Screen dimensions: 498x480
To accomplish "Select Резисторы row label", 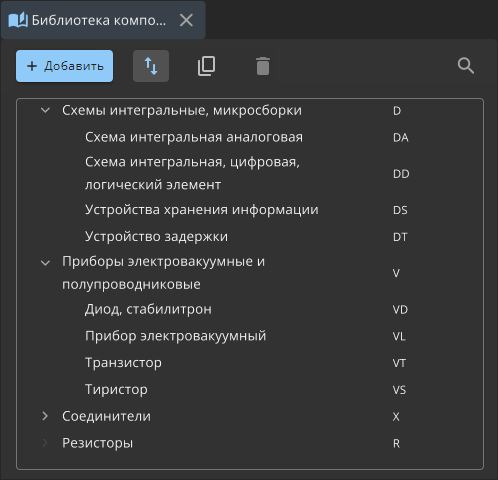I will [97, 443].
